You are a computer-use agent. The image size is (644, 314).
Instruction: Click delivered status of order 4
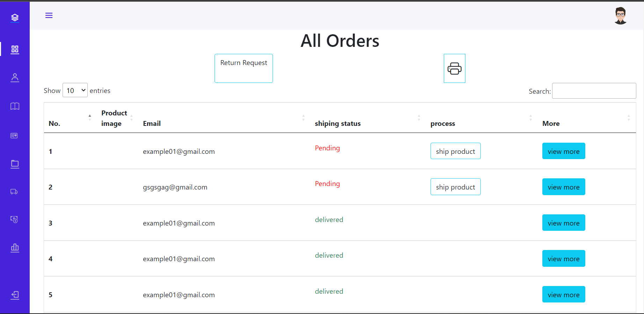pyautogui.click(x=329, y=255)
